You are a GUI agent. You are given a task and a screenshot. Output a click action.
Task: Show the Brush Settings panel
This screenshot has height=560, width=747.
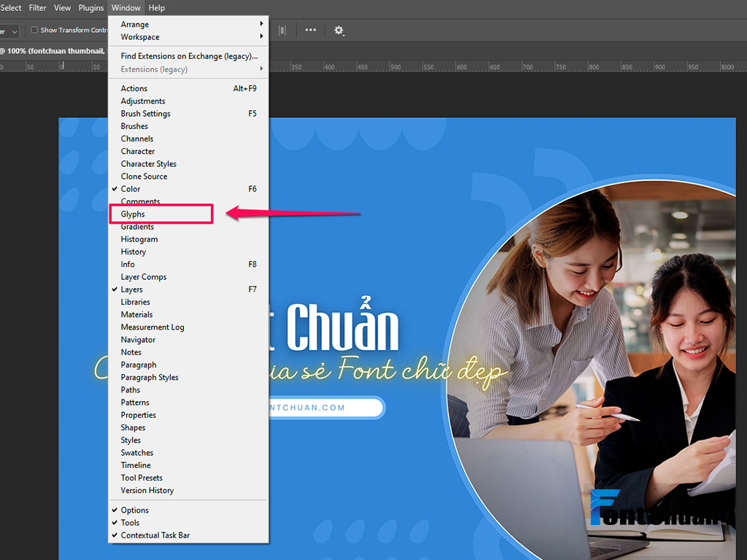(x=189, y=113)
